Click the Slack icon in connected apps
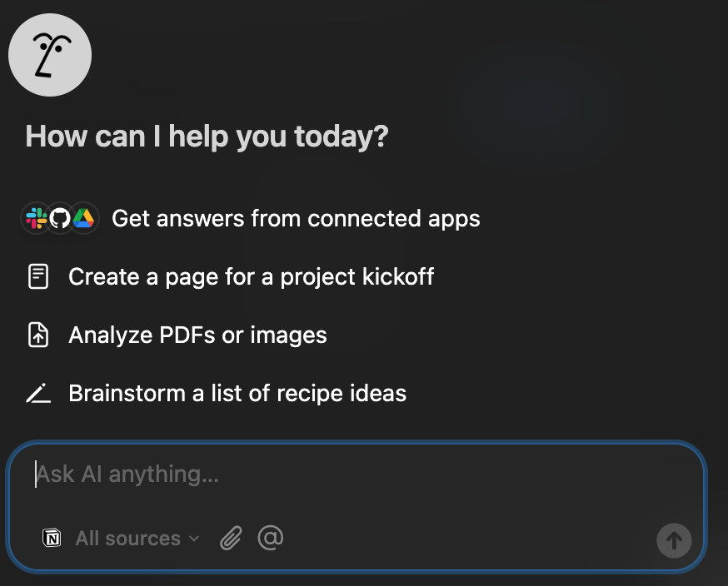728x586 pixels. click(x=36, y=218)
